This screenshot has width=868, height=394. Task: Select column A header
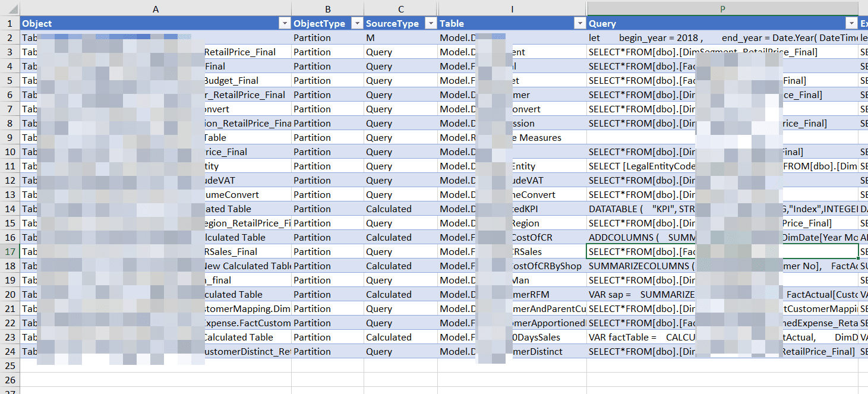pos(156,9)
